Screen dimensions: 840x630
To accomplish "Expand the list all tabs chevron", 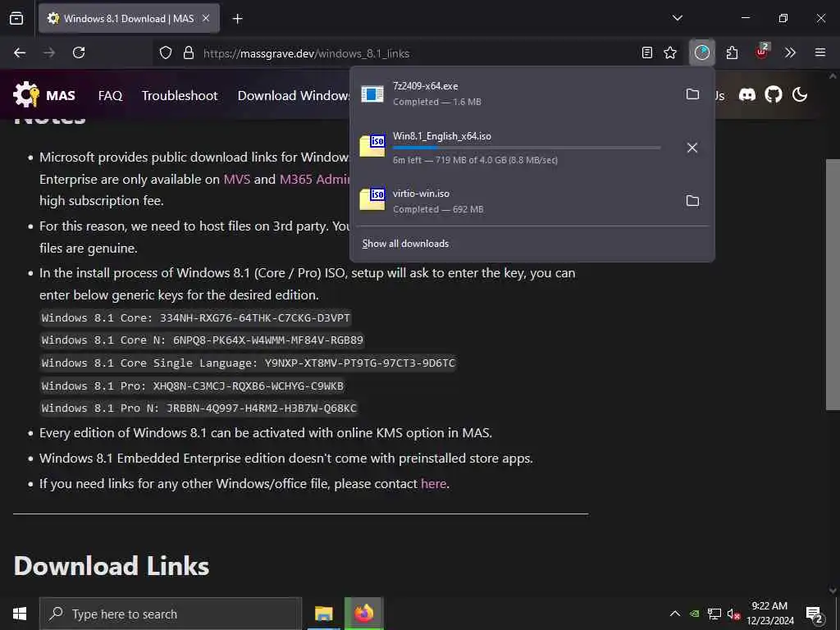I will click(677, 18).
